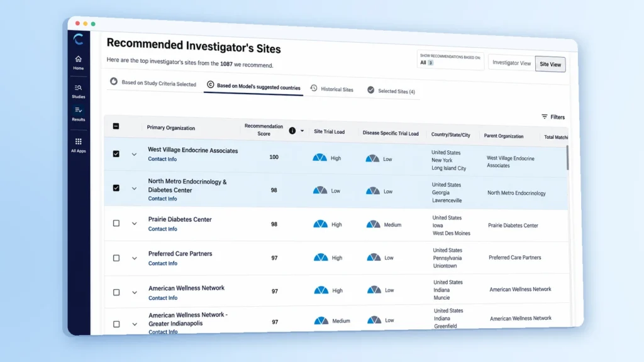The image size is (644, 362).
Task: Uncheck West Village Endocrine Associates checkbox
Action: click(116, 153)
